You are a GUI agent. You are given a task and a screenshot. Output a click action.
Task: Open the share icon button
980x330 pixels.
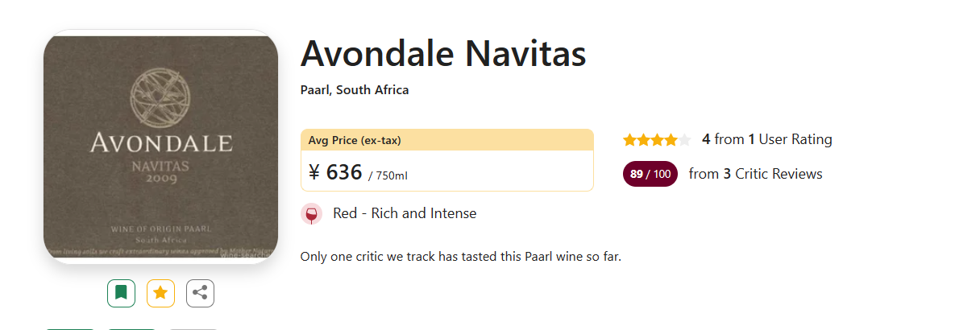(x=200, y=293)
